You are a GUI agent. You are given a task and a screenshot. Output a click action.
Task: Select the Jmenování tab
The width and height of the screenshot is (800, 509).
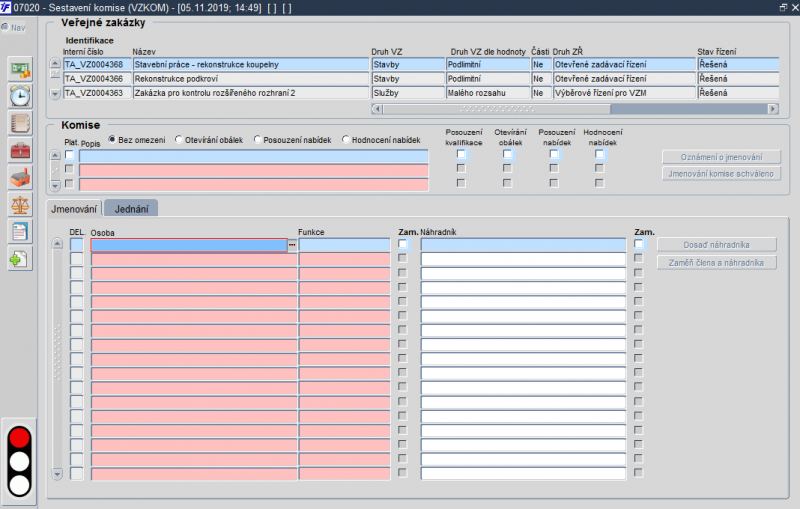74,208
